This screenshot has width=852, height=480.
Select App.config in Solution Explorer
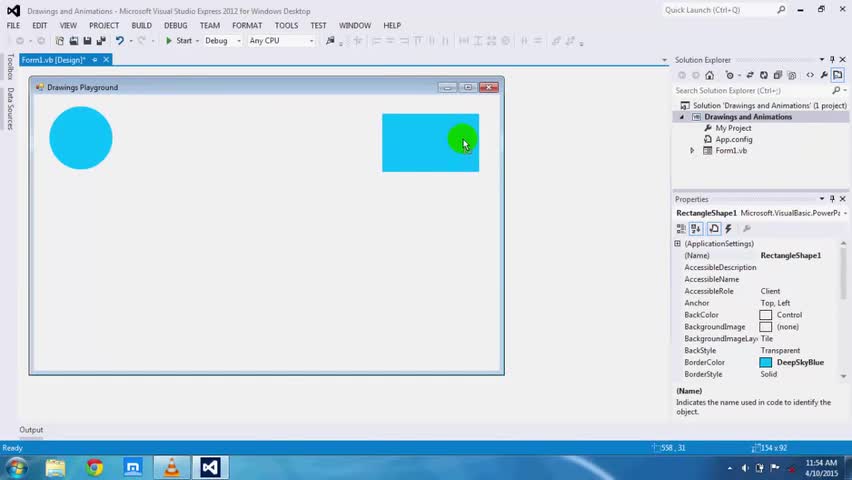point(734,139)
